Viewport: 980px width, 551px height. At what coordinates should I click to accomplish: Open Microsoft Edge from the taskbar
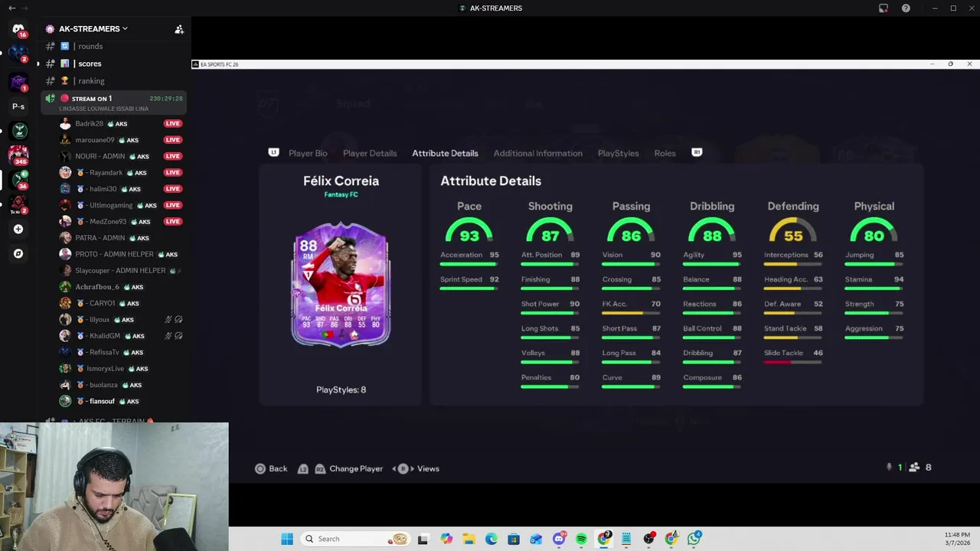coord(491,539)
